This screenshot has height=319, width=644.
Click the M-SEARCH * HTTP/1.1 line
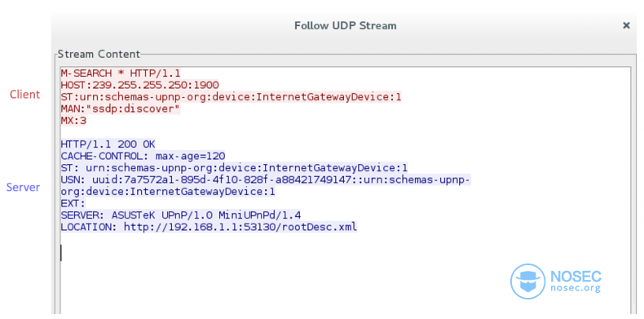click(x=121, y=73)
